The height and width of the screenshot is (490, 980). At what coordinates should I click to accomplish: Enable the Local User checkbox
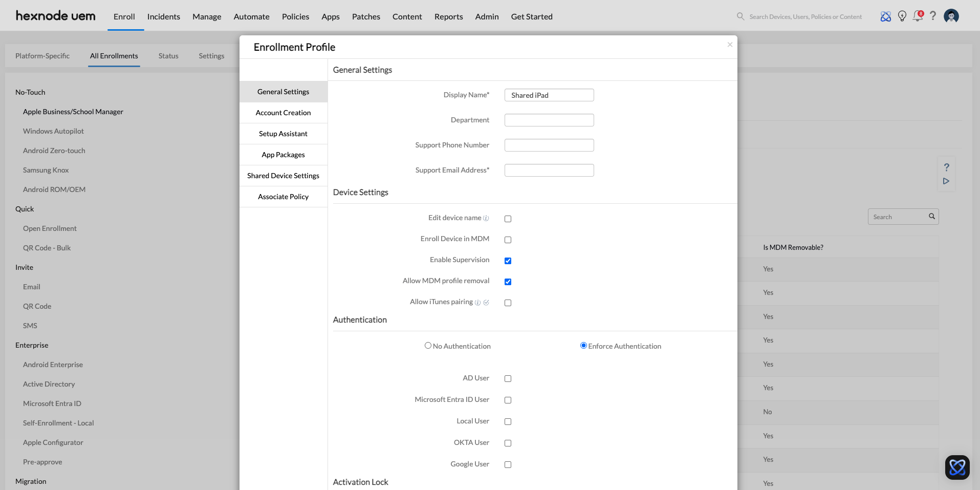coord(508,422)
